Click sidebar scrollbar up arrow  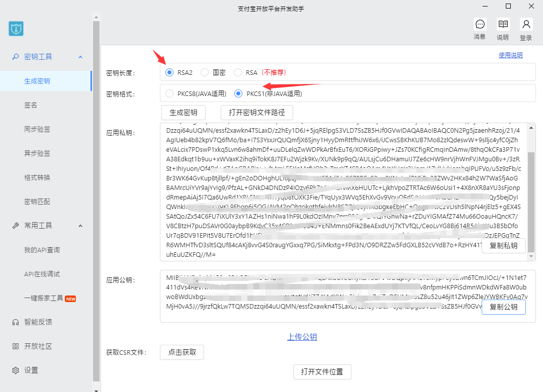tap(96, 17)
